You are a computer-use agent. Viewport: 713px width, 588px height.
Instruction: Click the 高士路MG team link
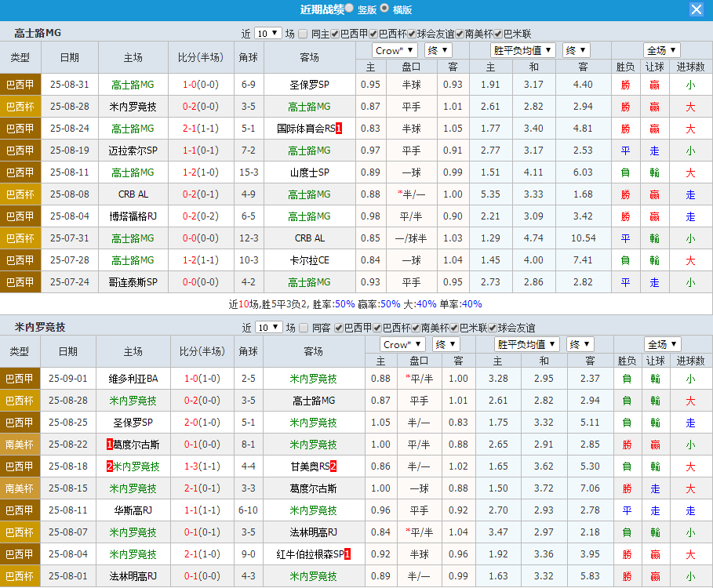point(131,83)
